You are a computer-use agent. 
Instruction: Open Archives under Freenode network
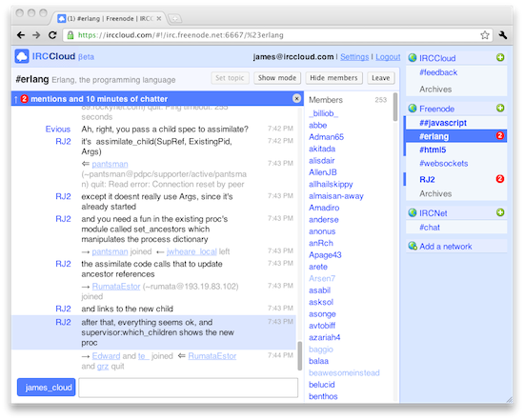point(435,193)
